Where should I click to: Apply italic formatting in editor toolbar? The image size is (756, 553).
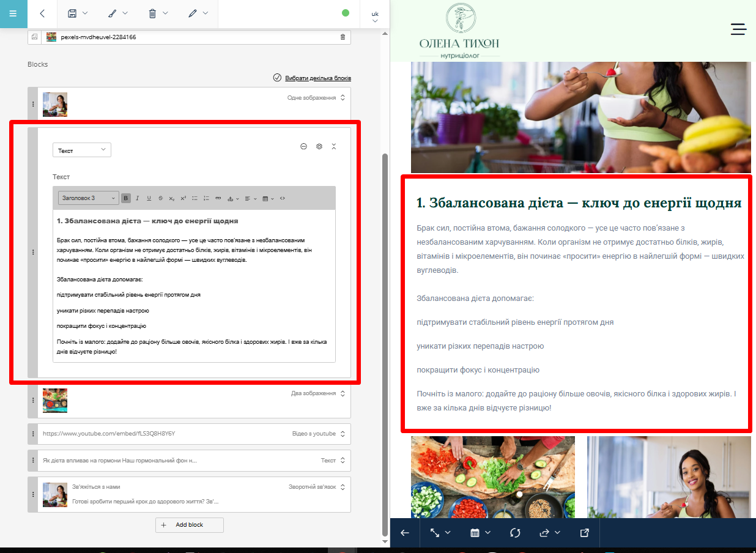coord(138,198)
